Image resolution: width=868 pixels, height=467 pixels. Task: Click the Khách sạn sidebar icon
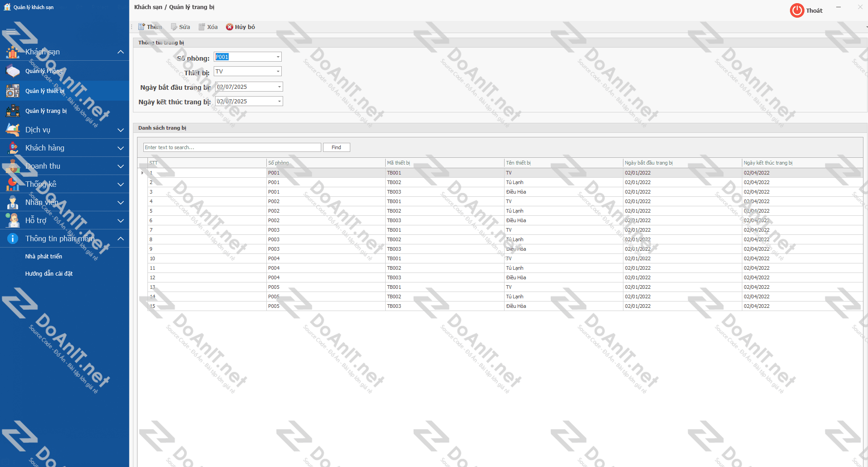pyautogui.click(x=13, y=52)
